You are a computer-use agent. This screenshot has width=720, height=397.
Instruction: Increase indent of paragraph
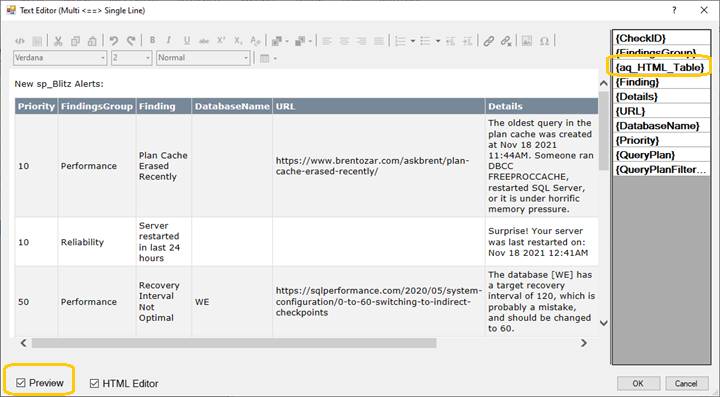pos(467,41)
